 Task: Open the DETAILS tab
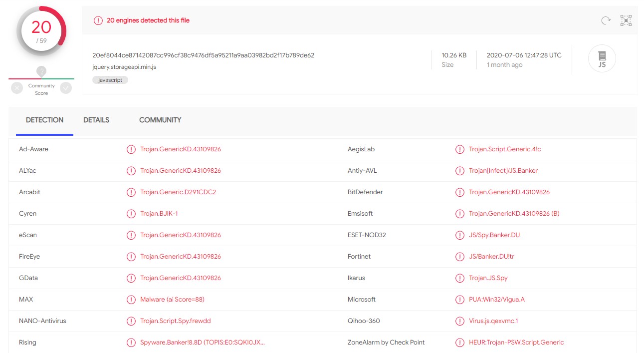point(96,120)
